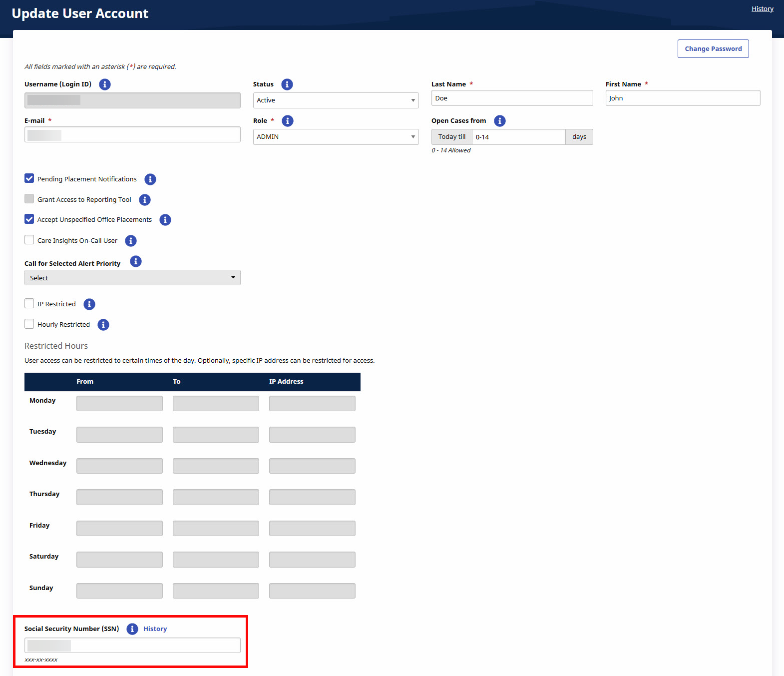Click the Open Cases from info icon
784x676 pixels.
499,121
